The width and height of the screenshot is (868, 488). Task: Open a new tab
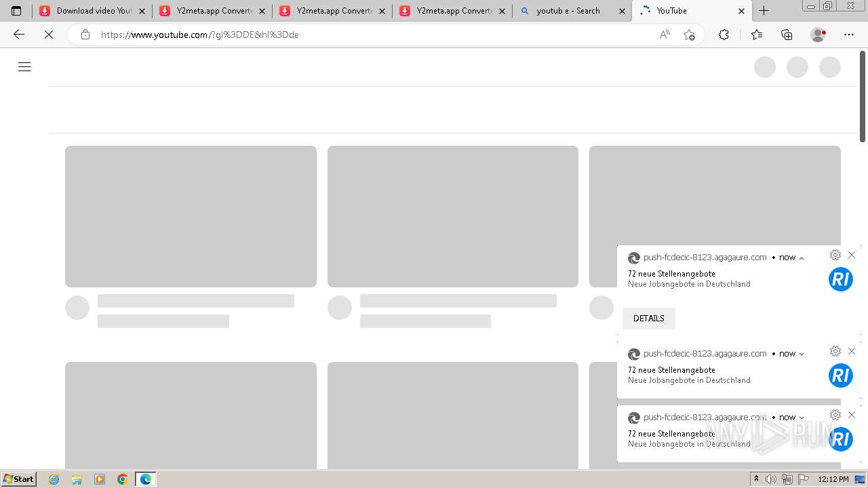[x=764, y=11]
